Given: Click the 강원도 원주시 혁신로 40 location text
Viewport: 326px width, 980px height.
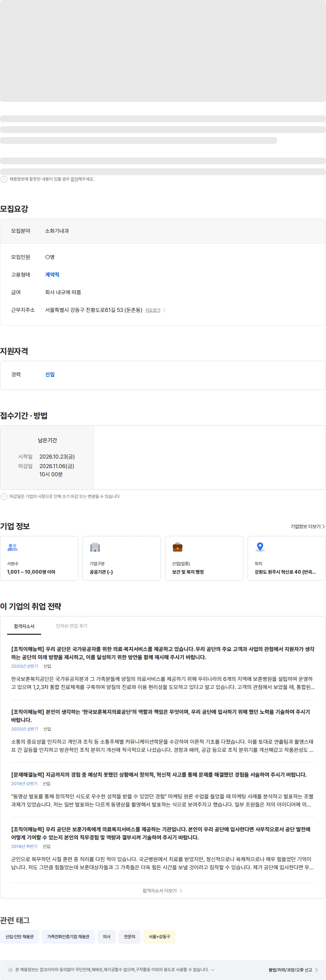Looking at the screenshot, I should [x=285, y=572].
